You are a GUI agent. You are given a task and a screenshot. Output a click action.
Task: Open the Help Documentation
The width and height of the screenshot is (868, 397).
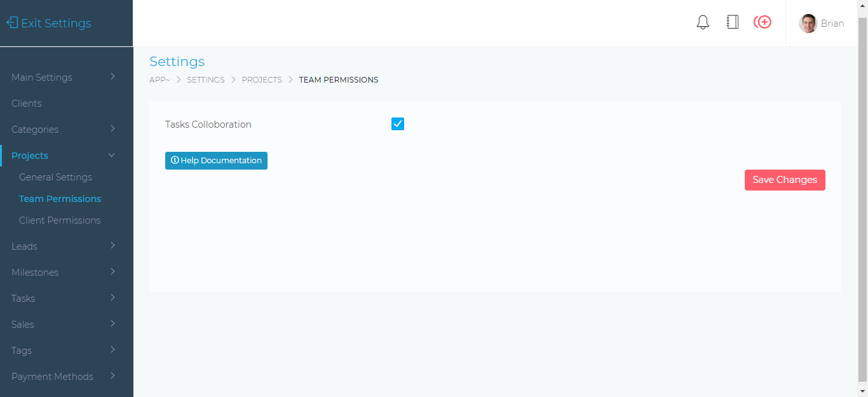pyautogui.click(x=216, y=160)
